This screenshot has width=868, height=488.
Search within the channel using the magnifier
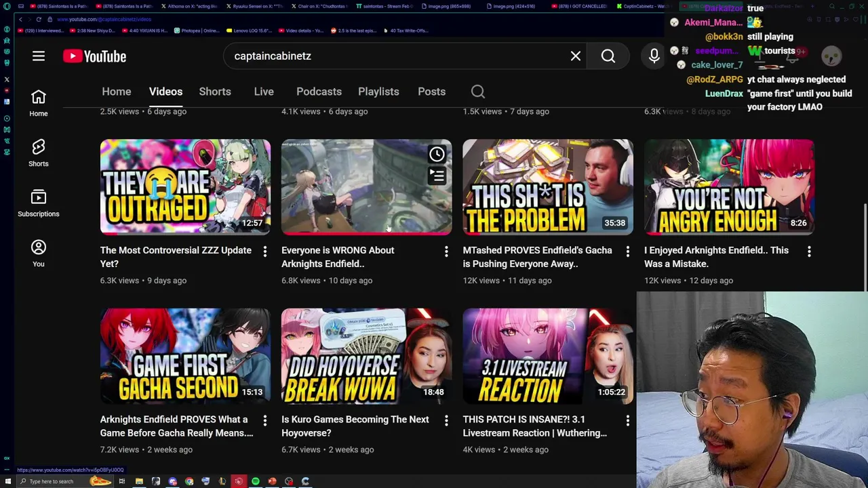click(478, 91)
